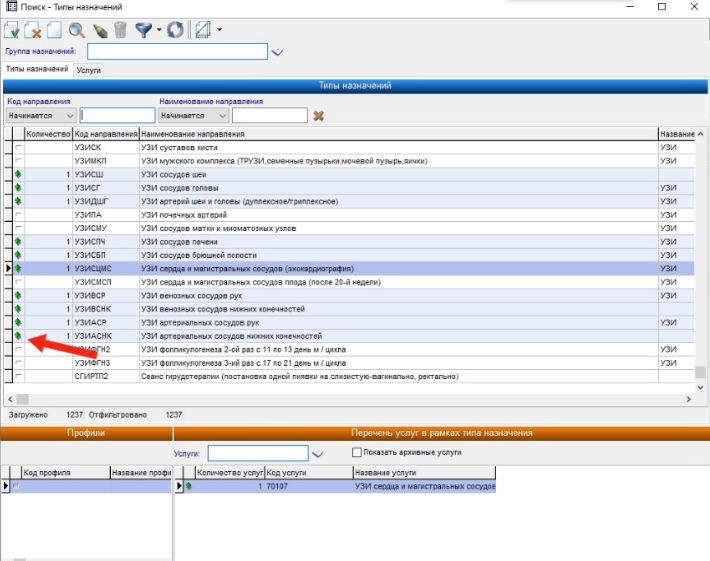Click the funnel filter icon

[144, 31]
